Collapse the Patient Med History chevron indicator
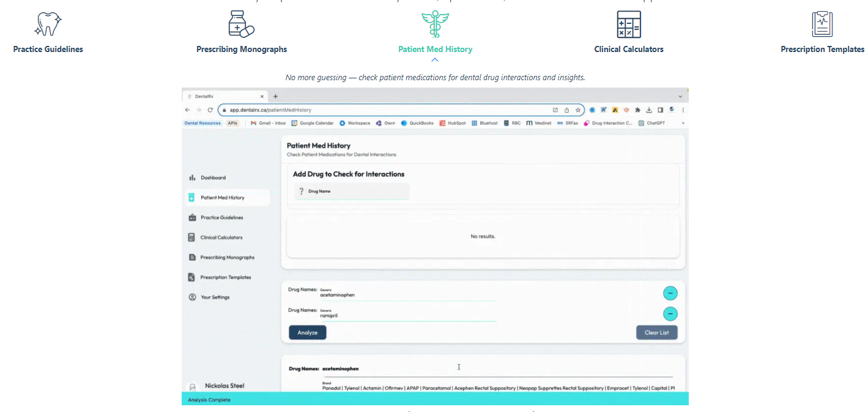 [x=435, y=59]
